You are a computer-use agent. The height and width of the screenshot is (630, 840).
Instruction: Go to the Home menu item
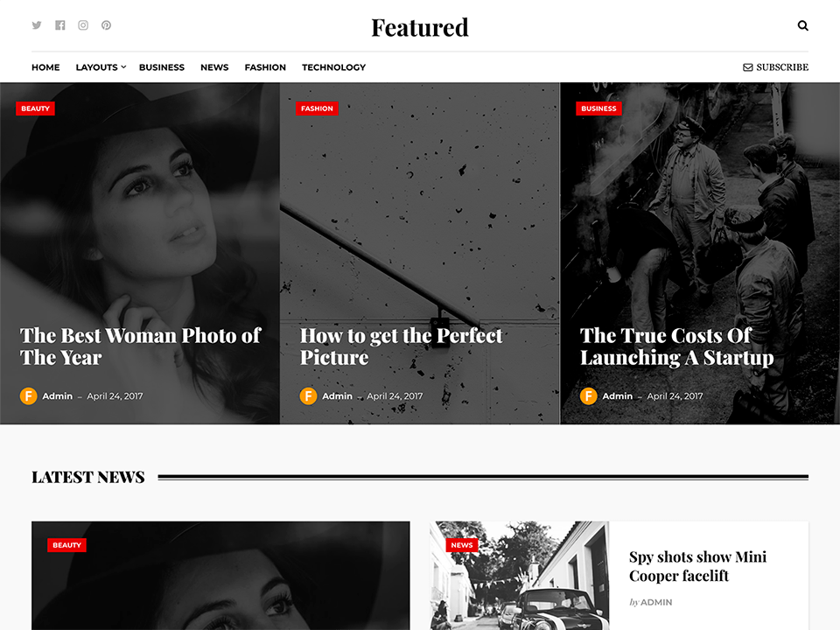pos(45,67)
